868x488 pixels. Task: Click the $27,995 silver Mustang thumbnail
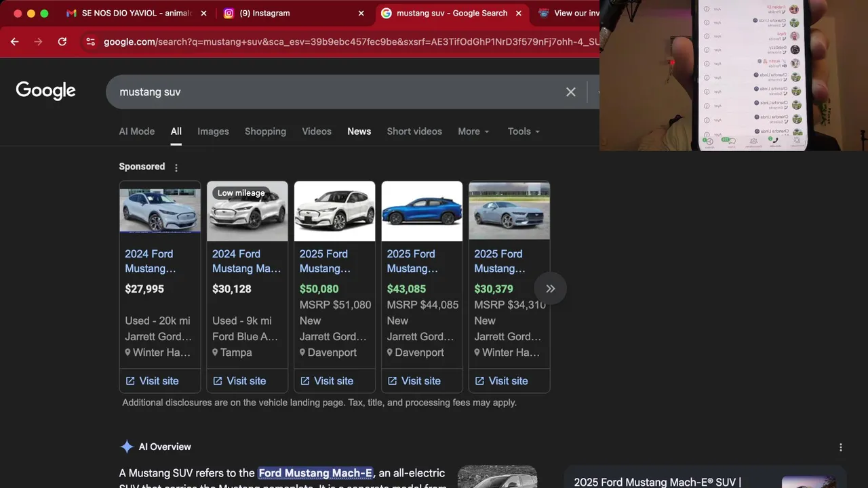click(x=160, y=211)
